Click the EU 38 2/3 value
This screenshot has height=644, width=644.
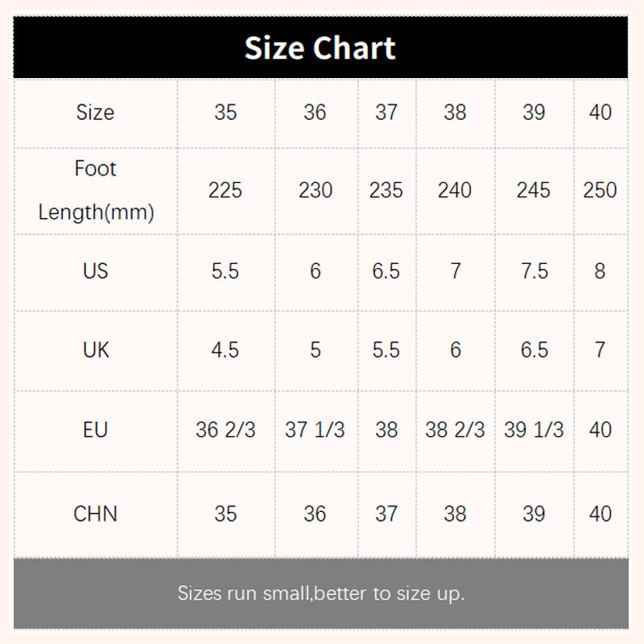point(455,430)
